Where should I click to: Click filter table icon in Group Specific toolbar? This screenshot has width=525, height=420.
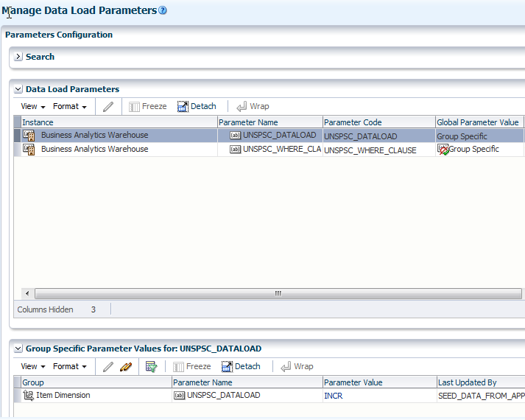(151, 366)
